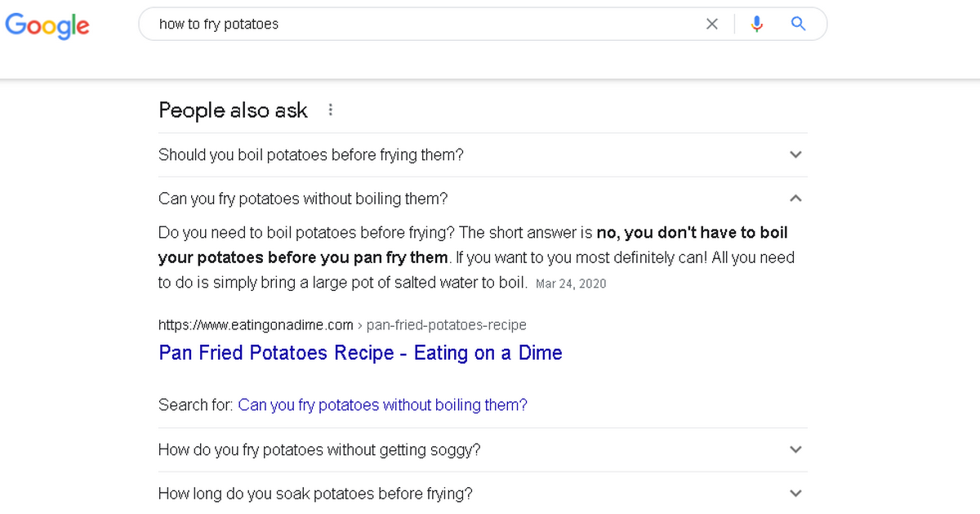The image size is (980, 514).
Task: Start voice search with the microphone icon
Action: (757, 25)
